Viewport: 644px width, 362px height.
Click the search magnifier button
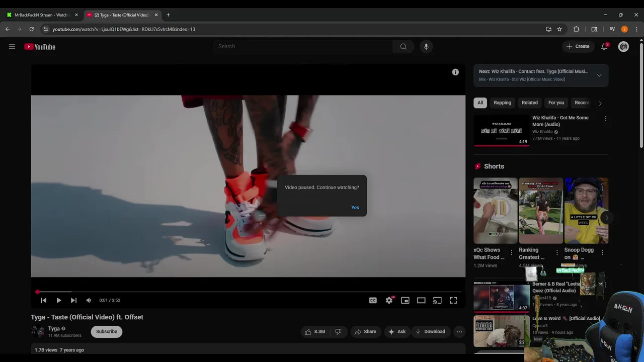pos(404,46)
